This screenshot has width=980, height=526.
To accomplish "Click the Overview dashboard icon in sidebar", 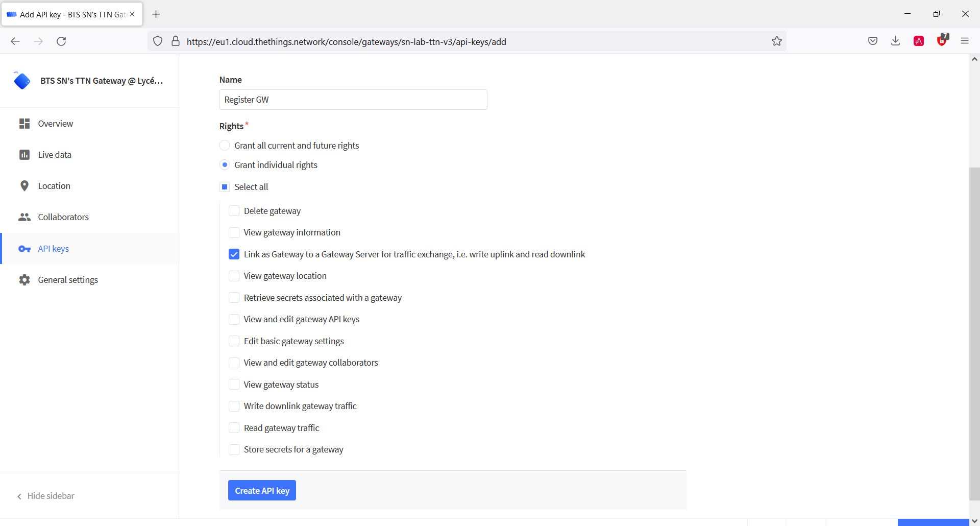I will [24, 124].
